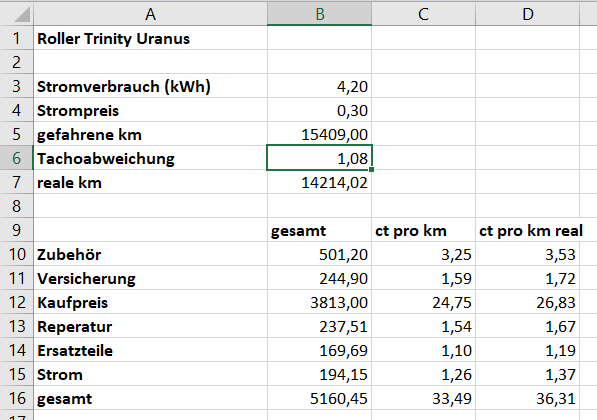Screen dimensions: 597x420
Task: Click the fill handle of cell B6
Action: [371, 169]
